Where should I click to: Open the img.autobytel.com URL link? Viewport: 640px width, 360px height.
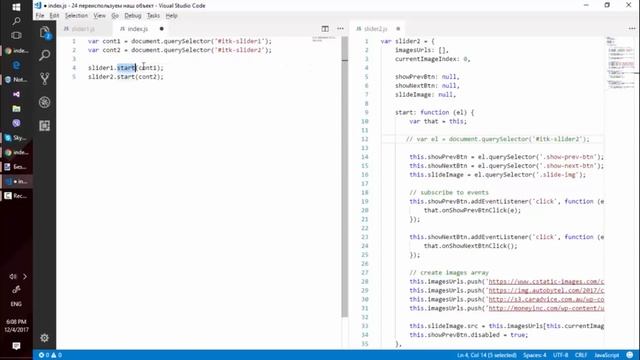point(546,291)
